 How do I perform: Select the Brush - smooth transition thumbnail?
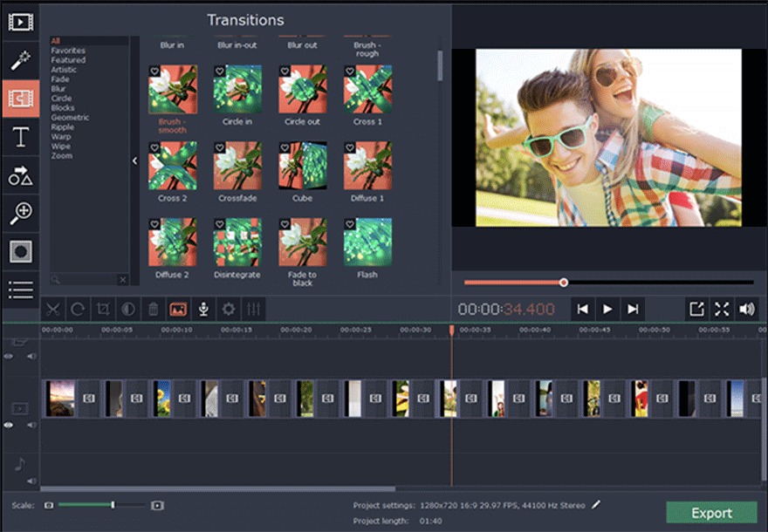tap(173, 89)
